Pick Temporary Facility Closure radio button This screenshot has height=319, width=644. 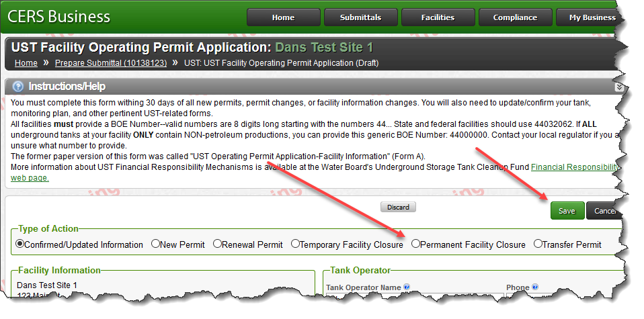coord(295,244)
